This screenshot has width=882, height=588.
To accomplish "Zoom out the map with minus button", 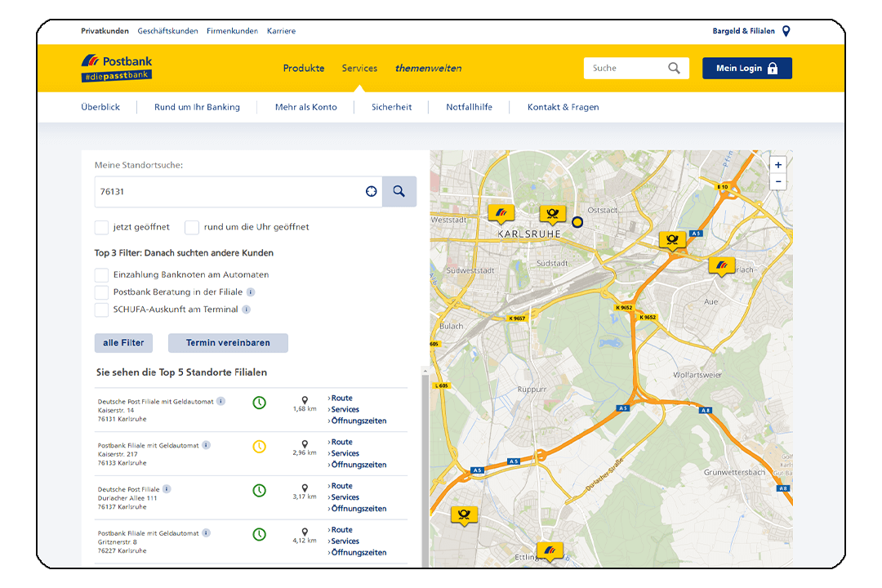I will click(x=778, y=182).
